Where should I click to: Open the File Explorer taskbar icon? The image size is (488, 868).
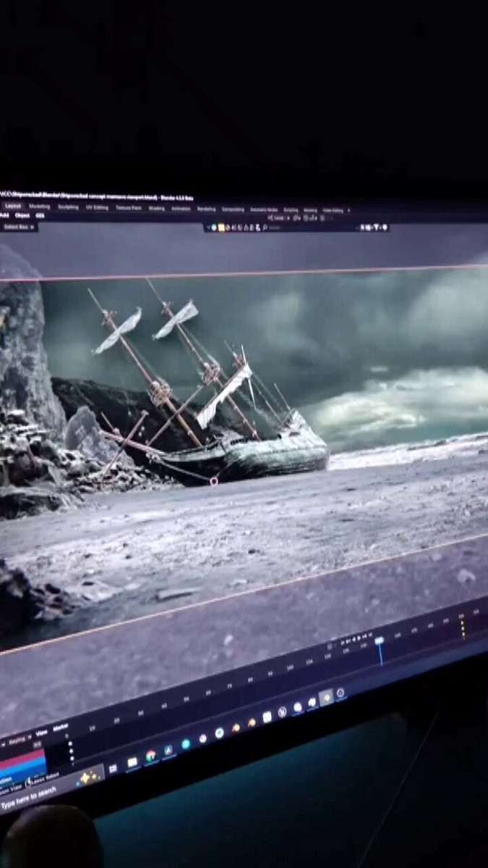(x=132, y=762)
